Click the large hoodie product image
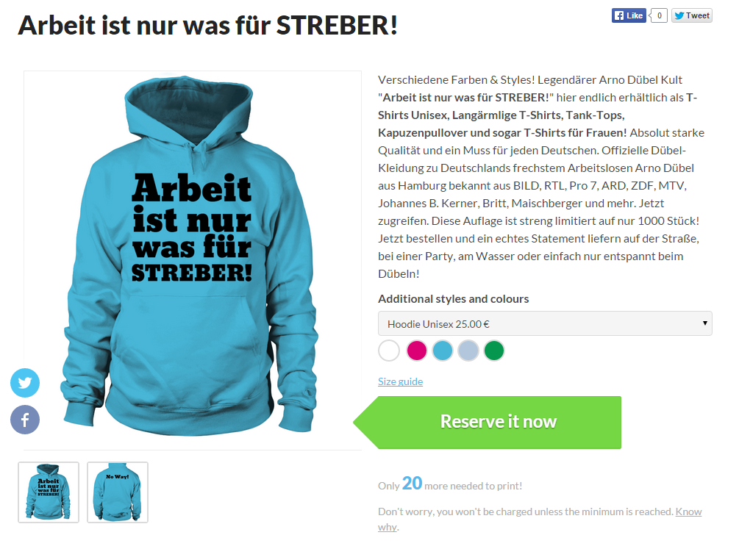Viewport: 739px width, 560px height. tap(193, 260)
